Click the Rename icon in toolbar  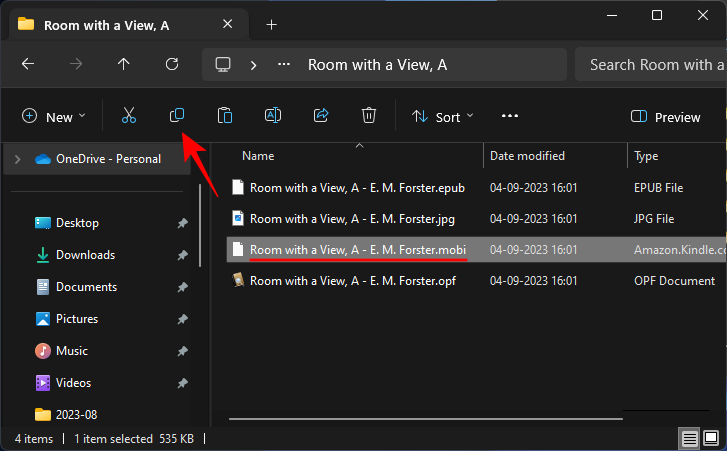(x=272, y=116)
